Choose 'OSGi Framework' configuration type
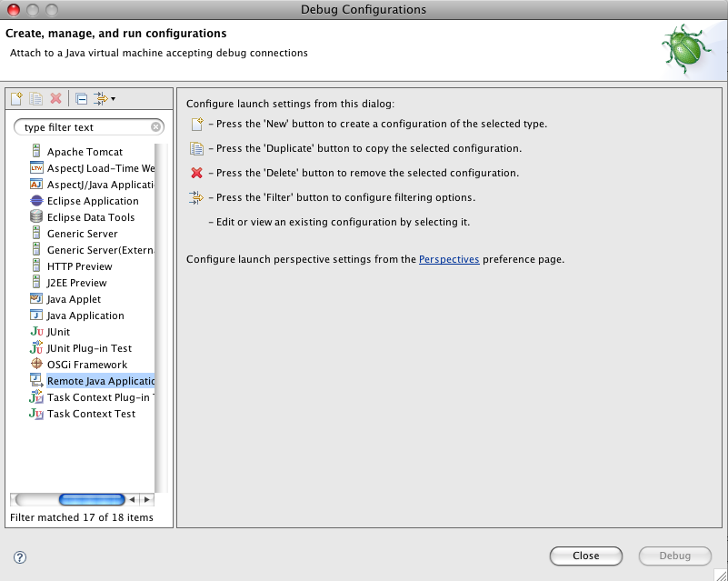The height and width of the screenshot is (581, 728). coord(87,365)
